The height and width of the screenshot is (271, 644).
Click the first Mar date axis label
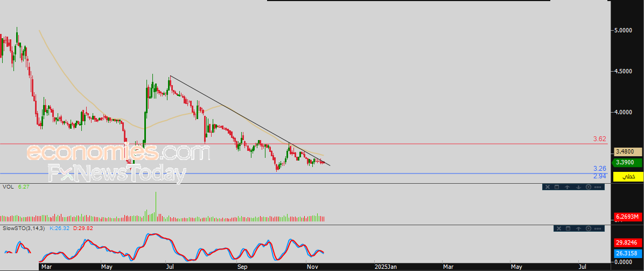coord(47,267)
